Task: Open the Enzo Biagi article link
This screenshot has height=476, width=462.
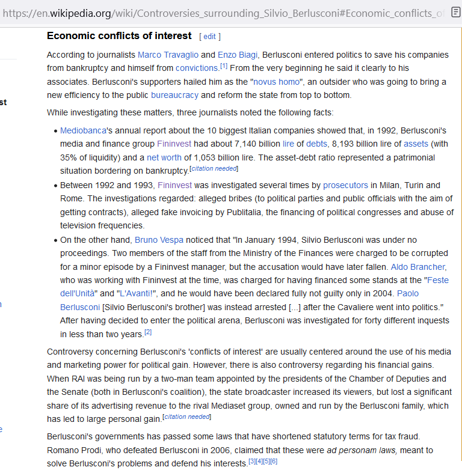Action: 238,55
